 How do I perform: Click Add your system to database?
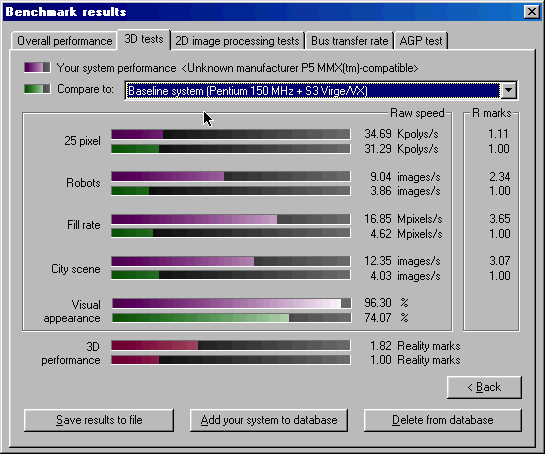click(x=269, y=420)
